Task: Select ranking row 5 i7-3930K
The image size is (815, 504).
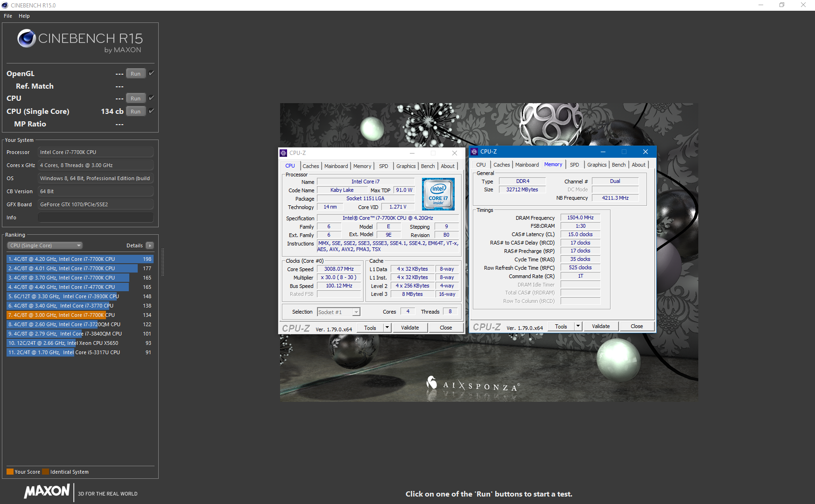Action: tap(80, 296)
